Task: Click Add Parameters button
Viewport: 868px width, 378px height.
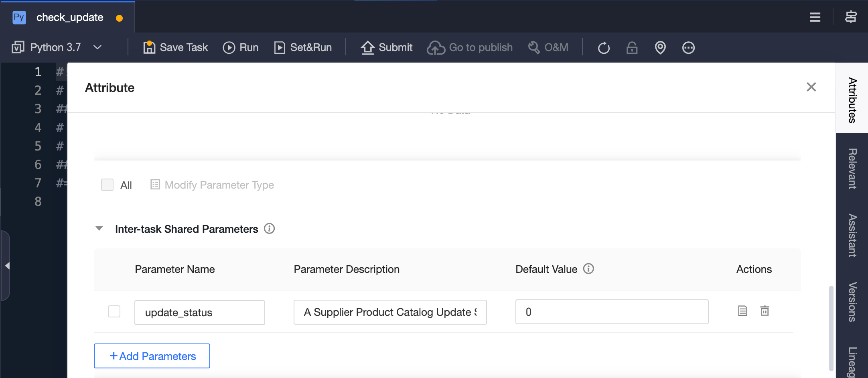Action: point(152,356)
